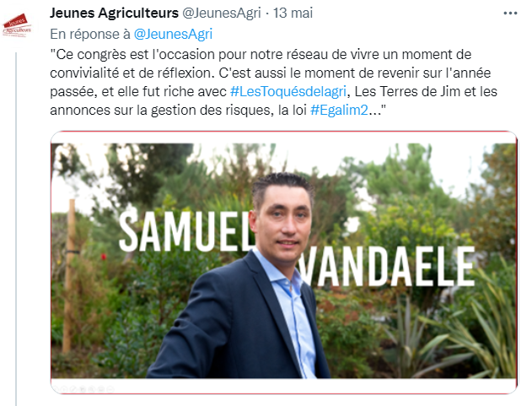
Task: Open the #Egalim2 hashtag
Action: tap(339, 110)
